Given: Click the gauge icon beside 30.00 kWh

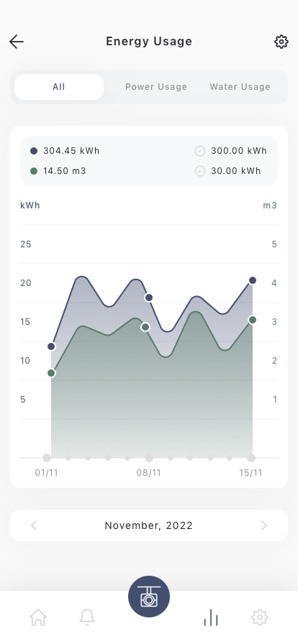Looking at the screenshot, I should [200, 171].
